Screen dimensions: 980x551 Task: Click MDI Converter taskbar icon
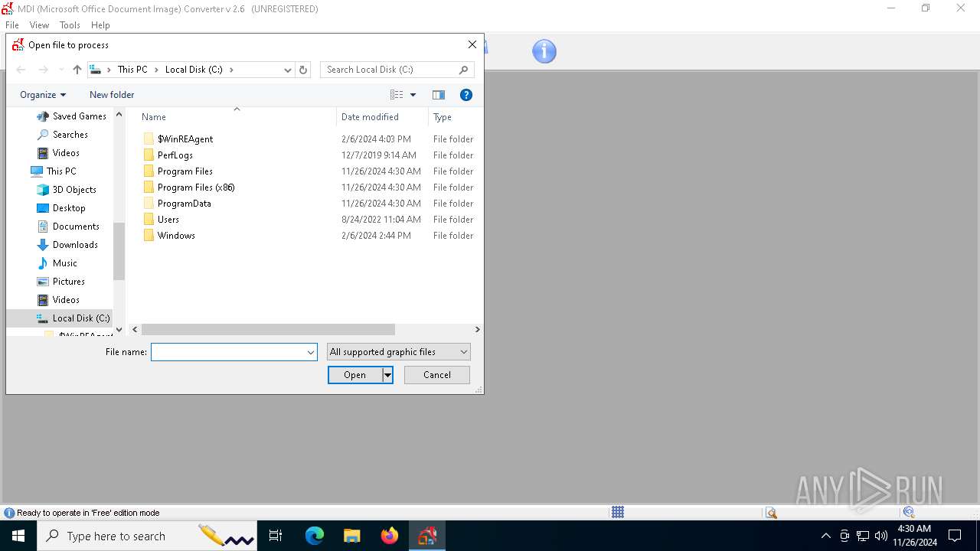(427, 536)
